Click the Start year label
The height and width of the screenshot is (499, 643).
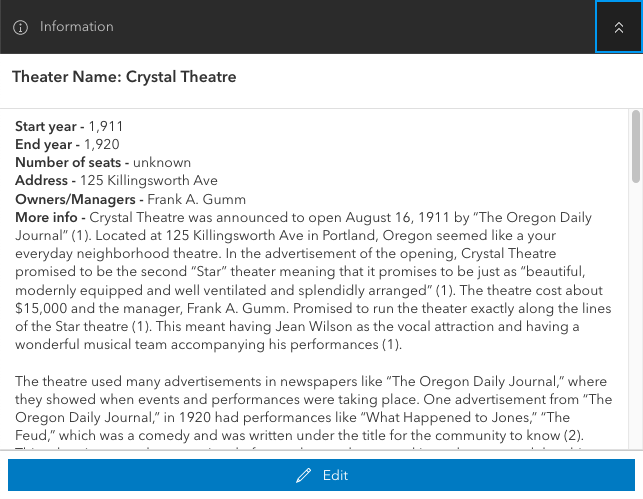tap(49, 127)
